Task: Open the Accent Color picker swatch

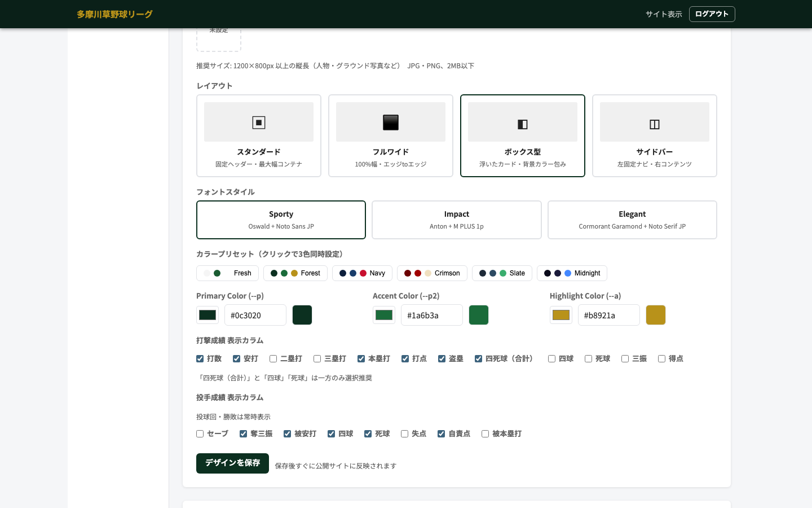Action: pos(384,315)
